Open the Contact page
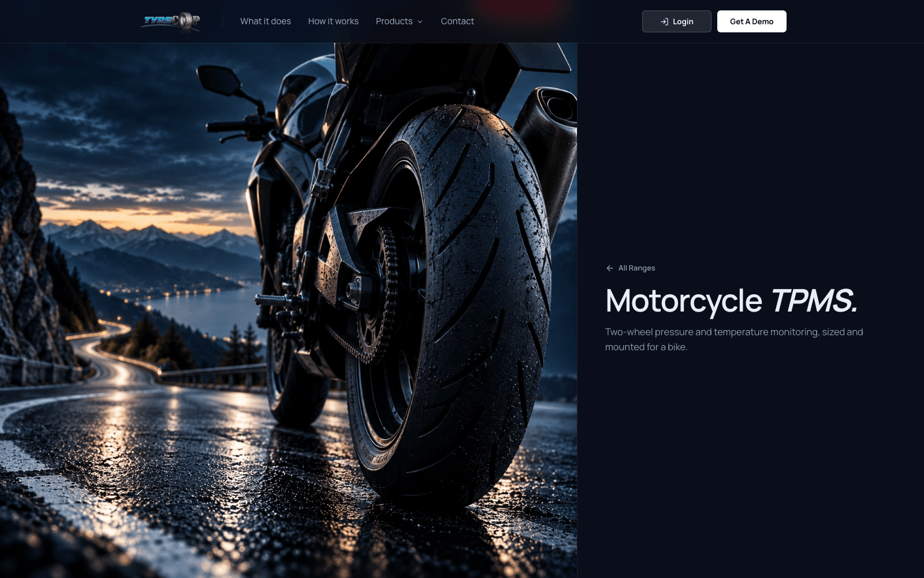Screen dimensions: 924x578 pyautogui.click(x=457, y=21)
